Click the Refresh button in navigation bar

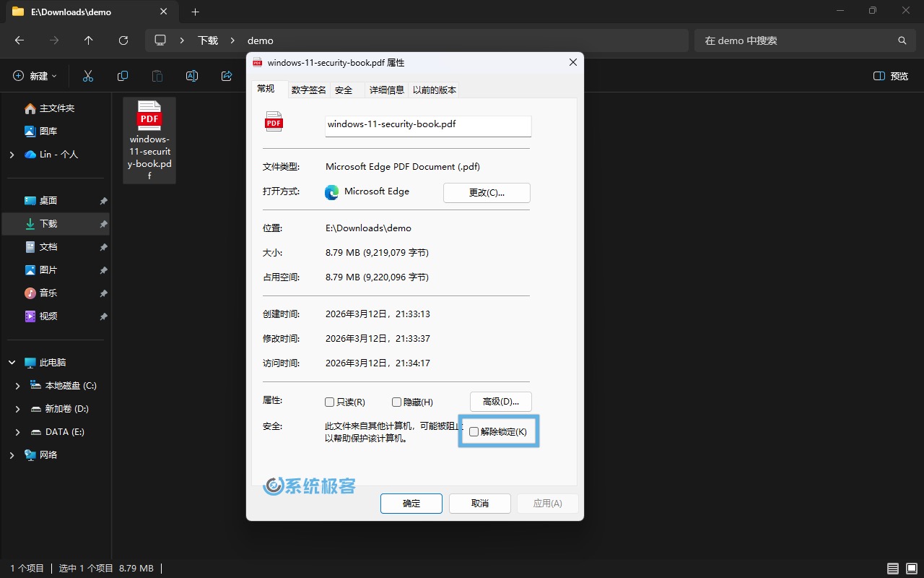click(123, 40)
